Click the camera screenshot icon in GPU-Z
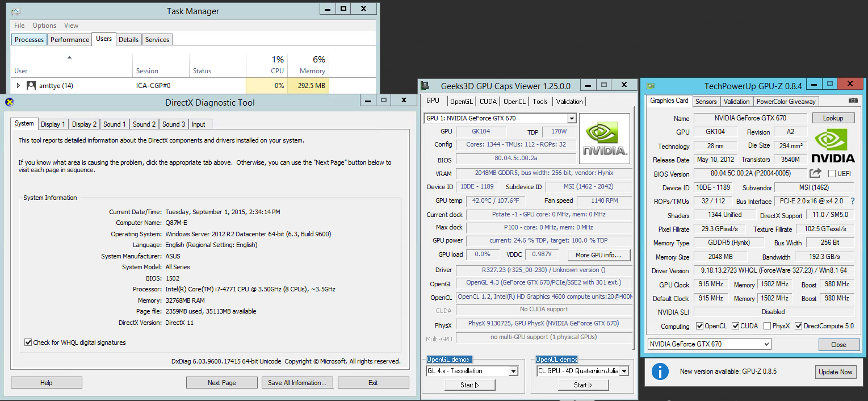 click(853, 101)
